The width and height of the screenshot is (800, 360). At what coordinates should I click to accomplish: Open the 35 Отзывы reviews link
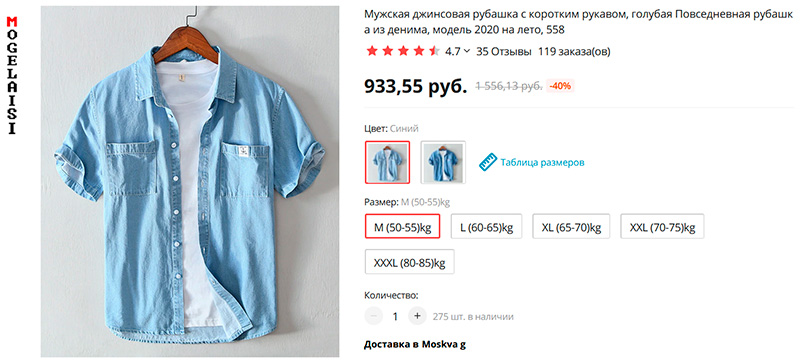click(x=504, y=51)
